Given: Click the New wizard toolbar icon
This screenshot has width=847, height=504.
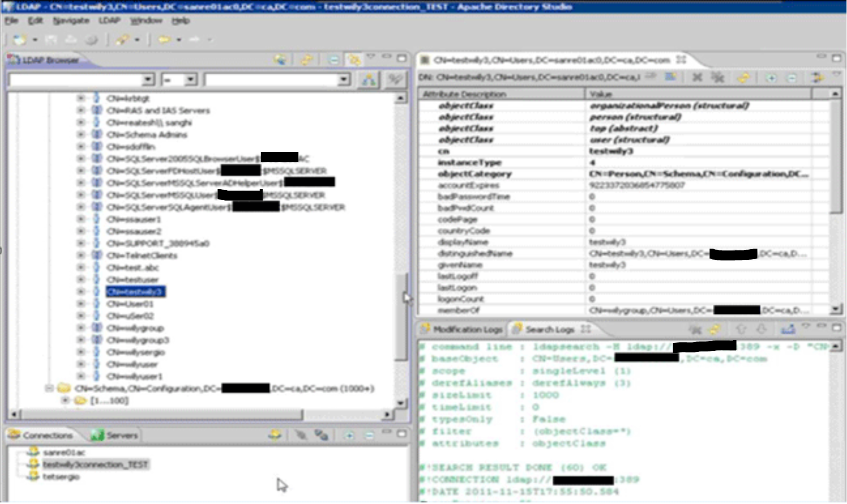Looking at the screenshot, I should (x=20, y=40).
